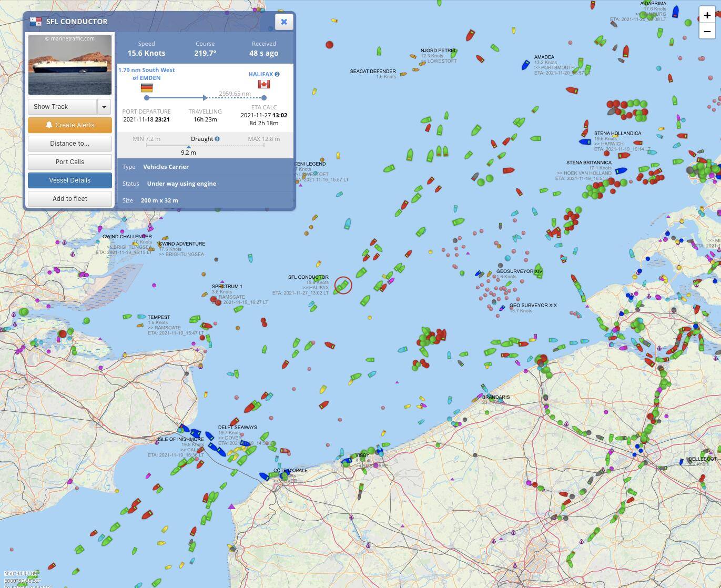Image resolution: width=721 pixels, height=588 pixels.
Task: Click the draught slider marker at 9.2 m
Action: tap(188, 147)
